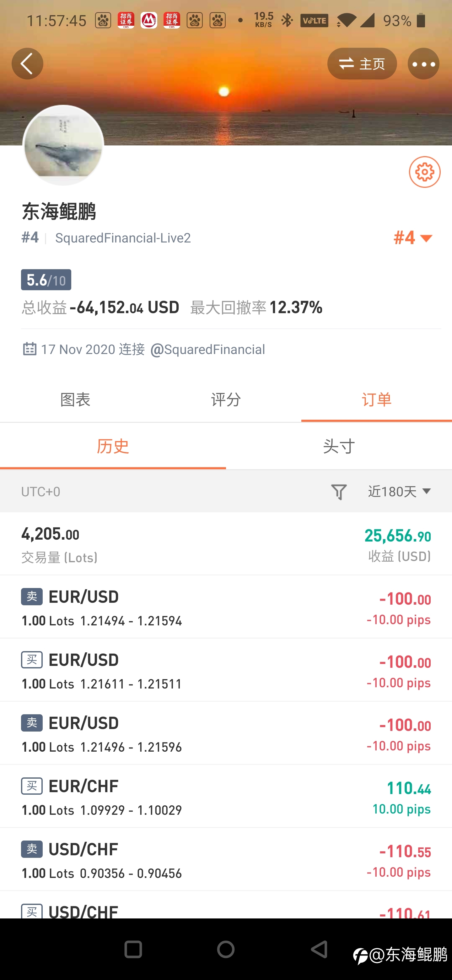Image resolution: width=452 pixels, height=980 pixels.
Task: Open the three-dots more options menu
Action: (423, 63)
